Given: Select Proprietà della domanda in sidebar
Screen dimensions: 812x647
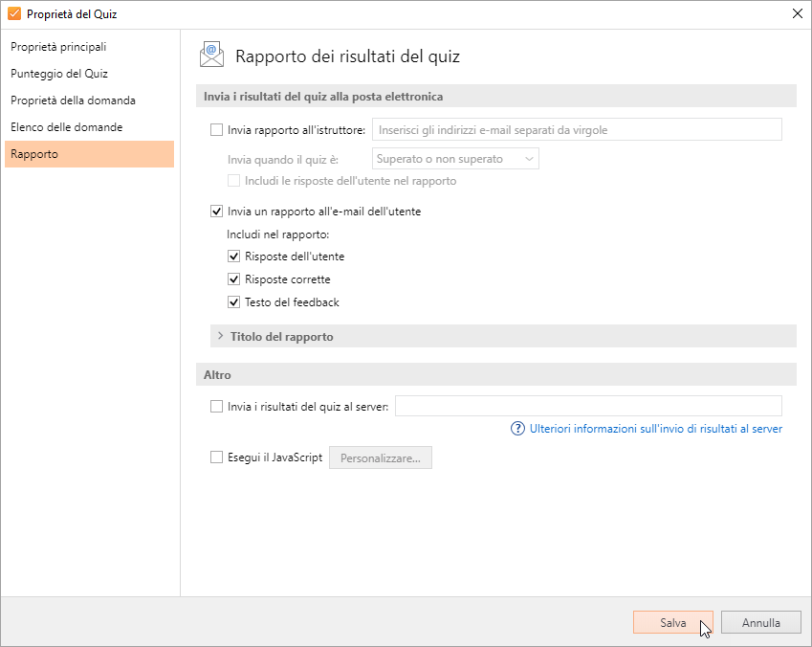Looking at the screenshot, I should coord(73,100).
